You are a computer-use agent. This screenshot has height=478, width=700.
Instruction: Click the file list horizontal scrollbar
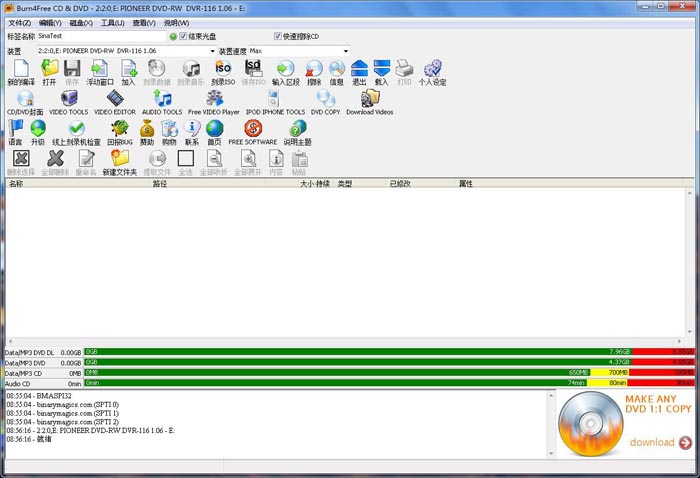[x=345, y=341]
